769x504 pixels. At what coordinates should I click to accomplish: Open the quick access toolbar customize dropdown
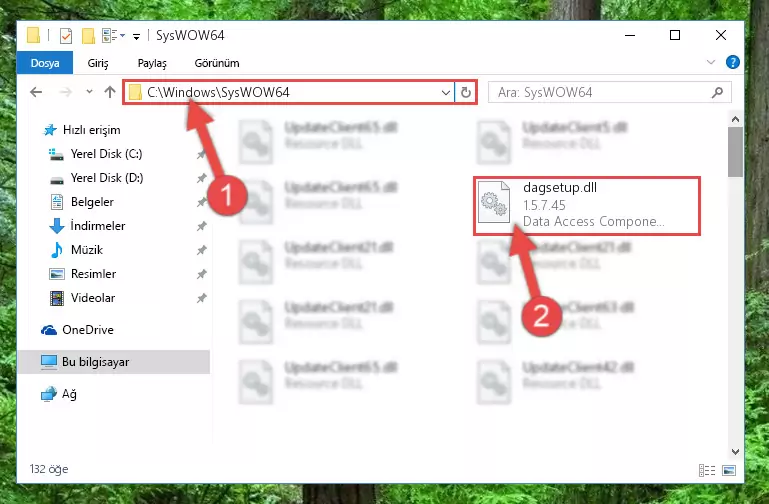(x=136, y=36)
